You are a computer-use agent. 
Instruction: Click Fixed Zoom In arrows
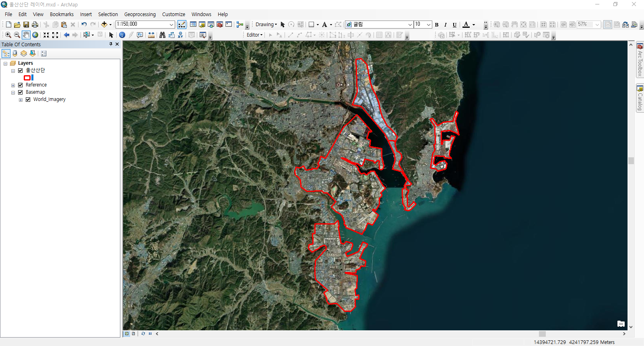pyautogui.click(x=46, y=35)
